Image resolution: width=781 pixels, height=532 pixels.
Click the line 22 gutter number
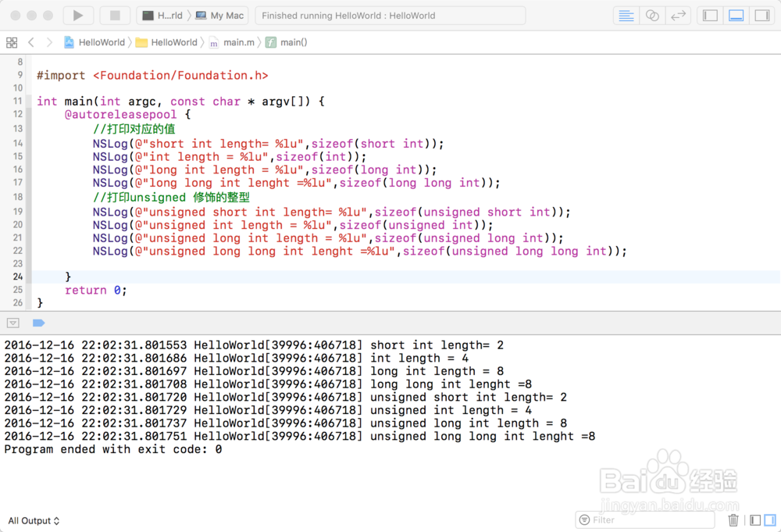(18, 251)
